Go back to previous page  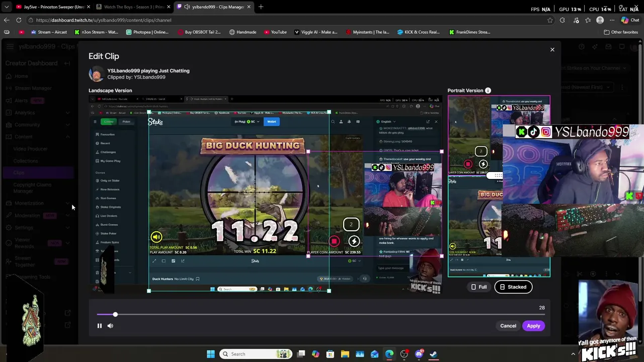coord(7,20)
